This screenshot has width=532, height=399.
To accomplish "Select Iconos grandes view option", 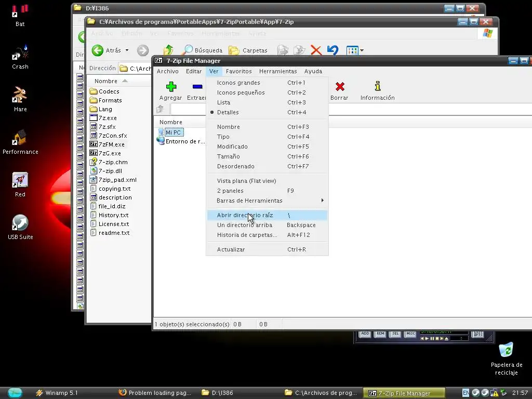I will [x=268, y=83].
